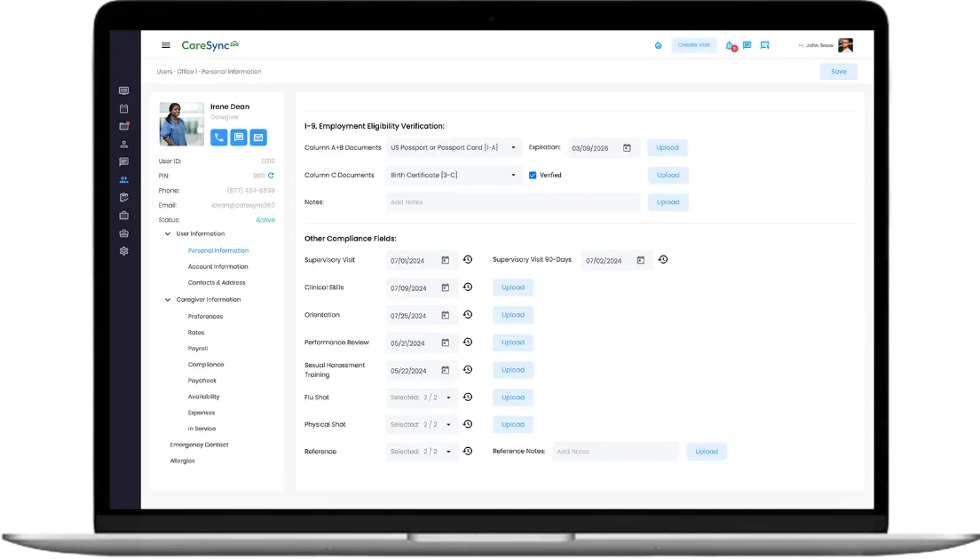Open the hamburger menu beside CareSync logo
Viewport: 980px width, 559px height.
pyautogui.click(x=166, y=45)
